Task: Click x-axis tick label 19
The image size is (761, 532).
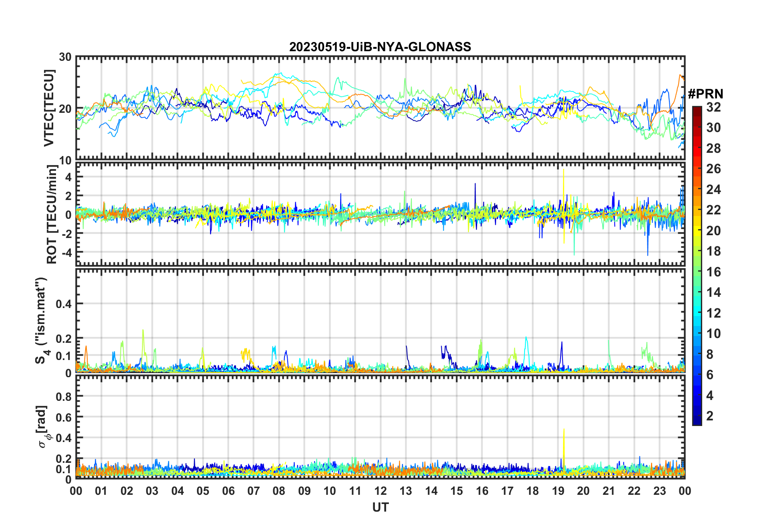Action: [x=558, y=491]
